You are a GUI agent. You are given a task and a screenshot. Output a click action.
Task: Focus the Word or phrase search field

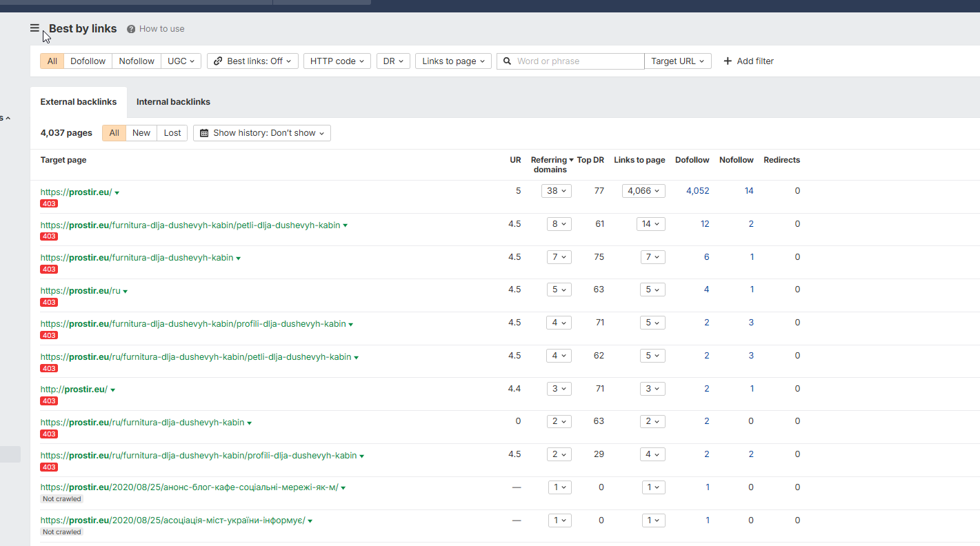[578, 61]
